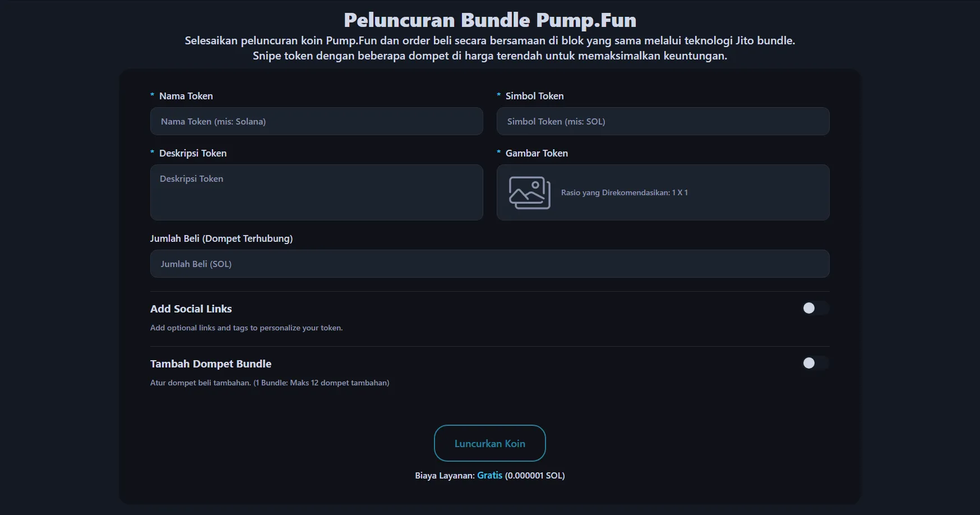Click the Gratis service fee link
Viewport: 980px width, 515px height.
tap(489, 475)
